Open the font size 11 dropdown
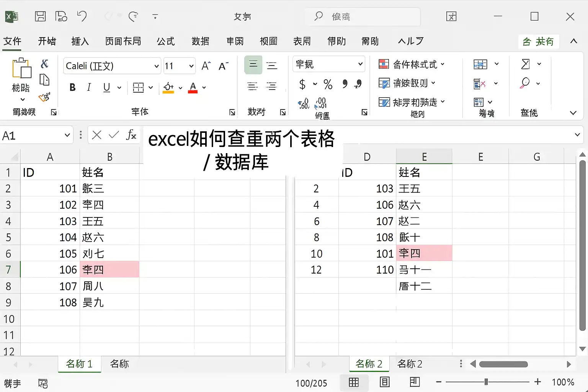This screenshot has height=392, width=588. point(191,66)
